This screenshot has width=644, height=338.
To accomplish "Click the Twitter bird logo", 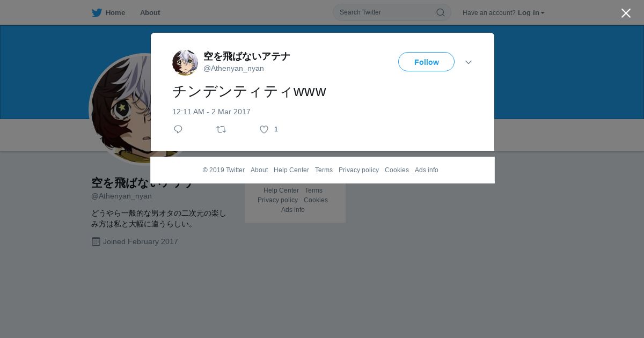I will pyautogui.click(x=97, y=12).
